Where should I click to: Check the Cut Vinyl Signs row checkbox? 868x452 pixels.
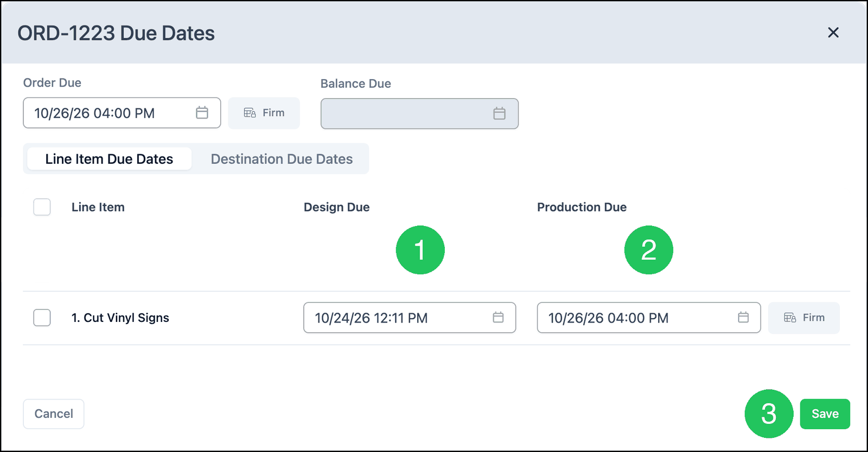(x=42, y=318)
